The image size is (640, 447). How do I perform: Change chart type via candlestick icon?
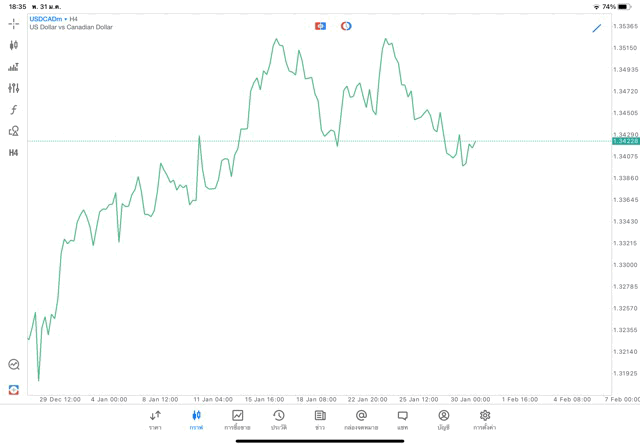[13, 45]
